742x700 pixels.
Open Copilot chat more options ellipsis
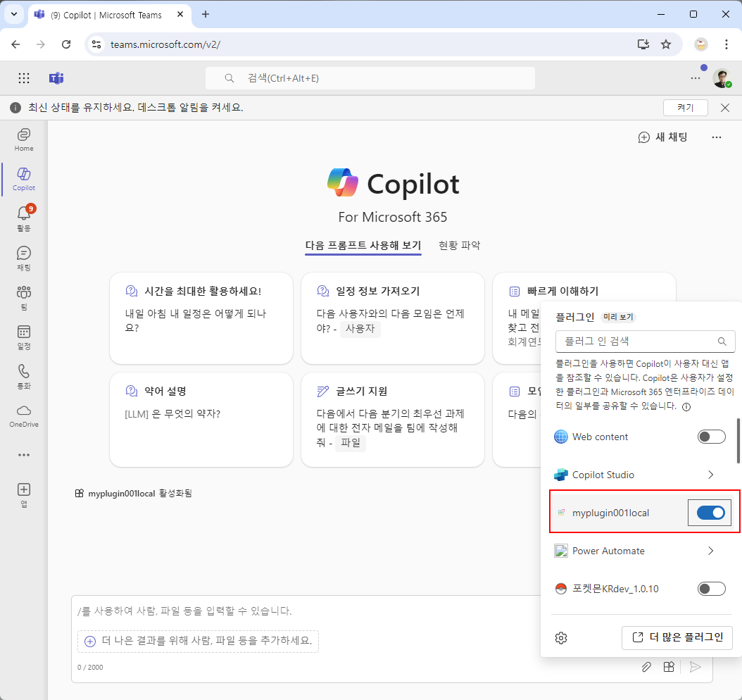tap(717, 137)
